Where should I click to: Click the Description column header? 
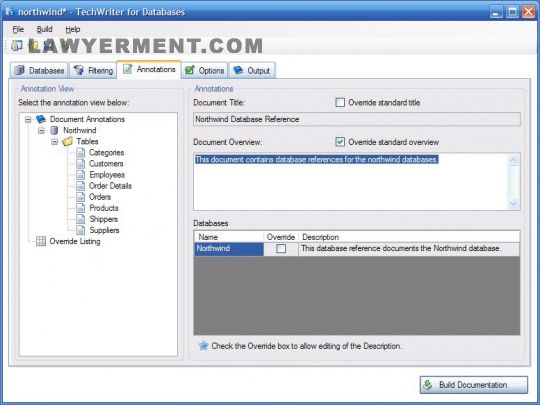[x=409, y=237]
